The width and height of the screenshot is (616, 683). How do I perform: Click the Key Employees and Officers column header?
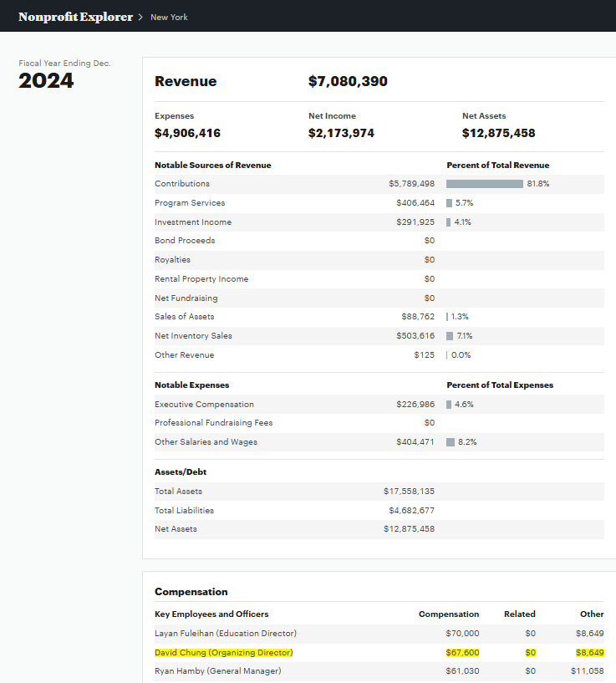(x=211, y=614)
